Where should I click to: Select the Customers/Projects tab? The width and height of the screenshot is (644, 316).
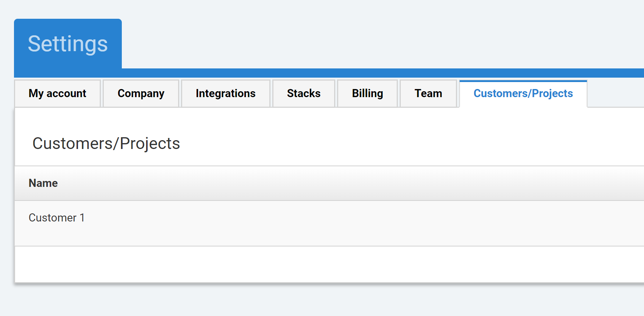523,93
